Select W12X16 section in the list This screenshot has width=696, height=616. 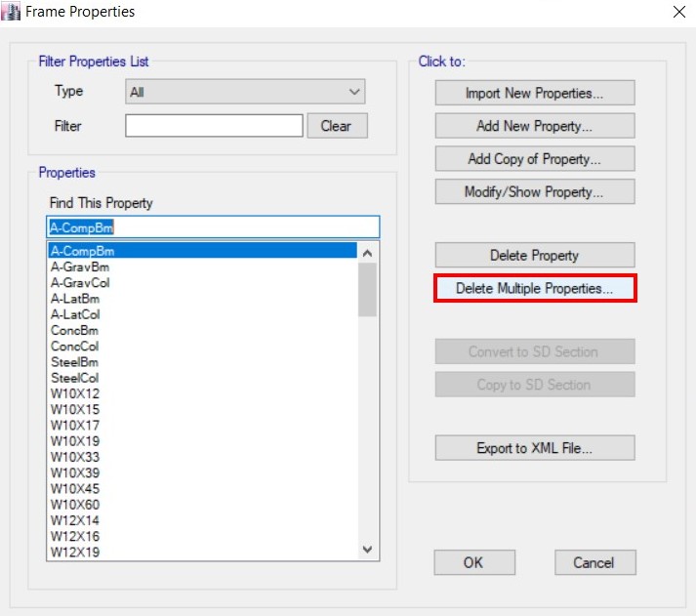click(202, 537)
